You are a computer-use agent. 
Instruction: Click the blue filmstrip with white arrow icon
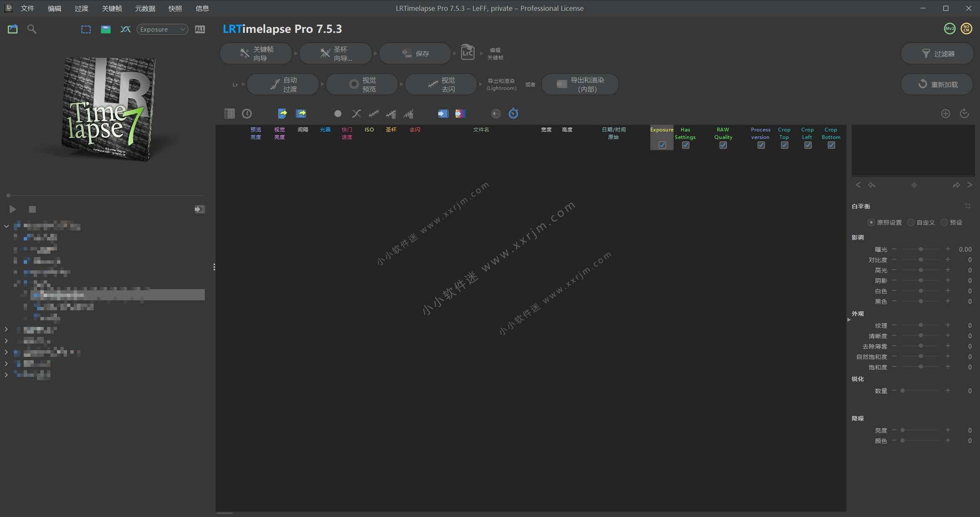pyautogui.click(x=443, y=114)
